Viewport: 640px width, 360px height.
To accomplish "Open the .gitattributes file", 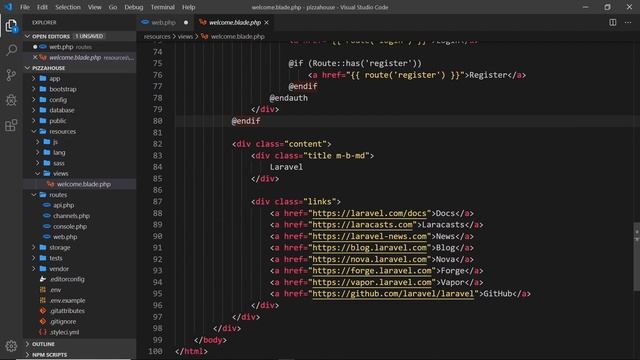I will (79, 311).
